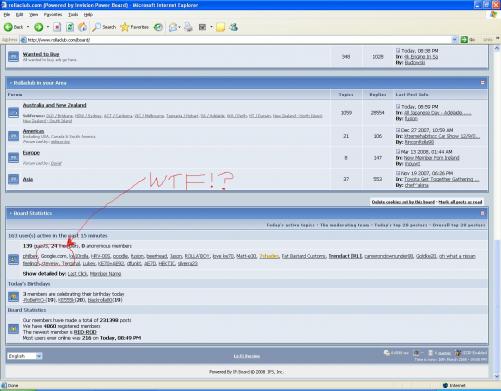
Task: Open the Edit button dropdown arrow
Action: 211,27
